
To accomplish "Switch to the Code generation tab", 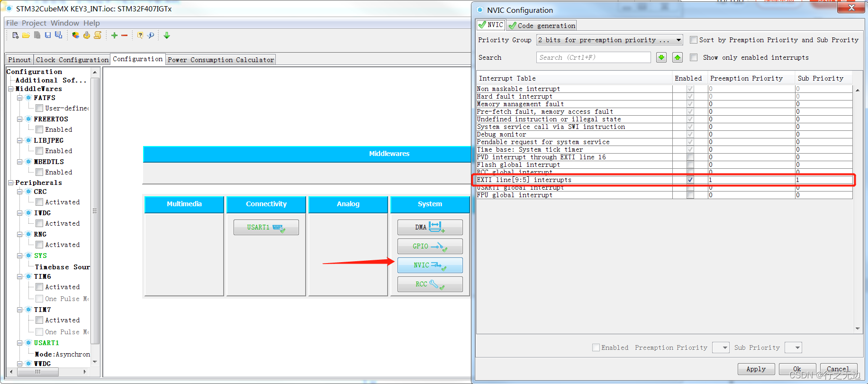I will point(542,26).
